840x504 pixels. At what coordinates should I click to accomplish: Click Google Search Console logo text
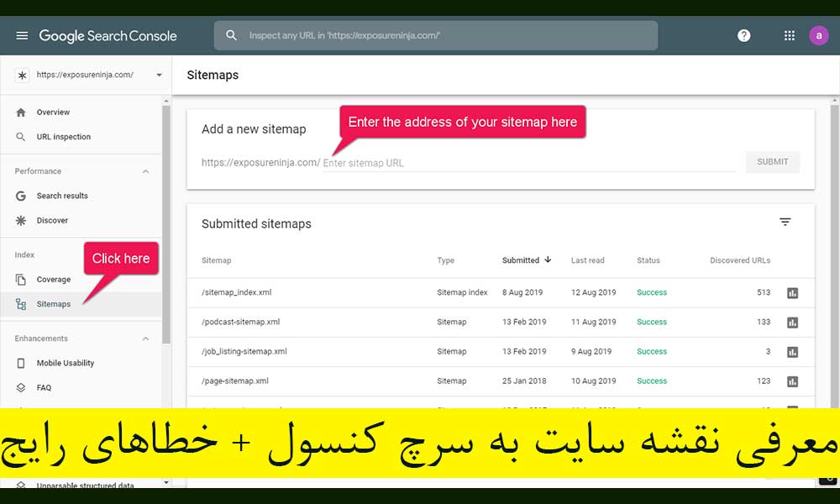(108, 36)
